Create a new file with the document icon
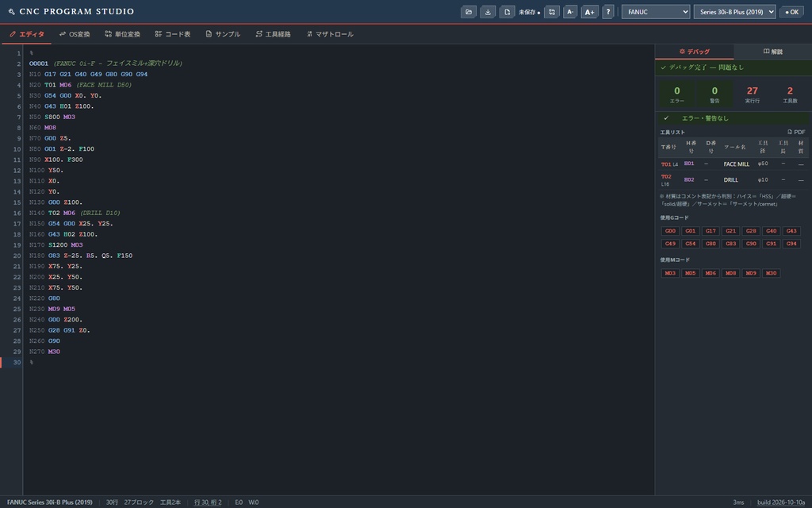The width and height of the screenshot is (812, 508). click(x=507, y=11)
